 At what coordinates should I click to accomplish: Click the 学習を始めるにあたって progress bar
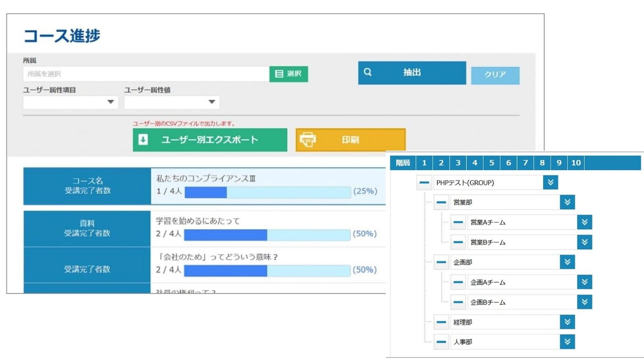[x=267, y=235]
